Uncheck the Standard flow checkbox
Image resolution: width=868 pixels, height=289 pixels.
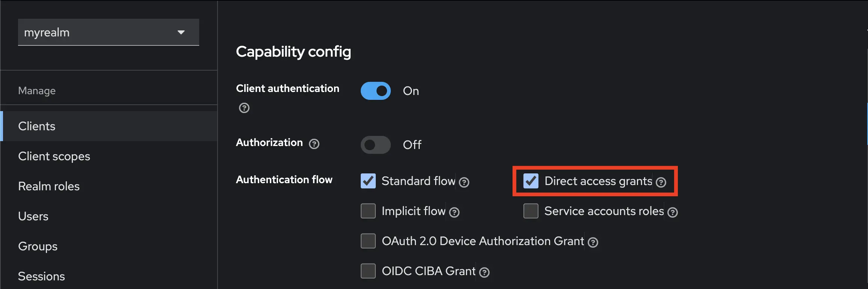coord(368,181)
